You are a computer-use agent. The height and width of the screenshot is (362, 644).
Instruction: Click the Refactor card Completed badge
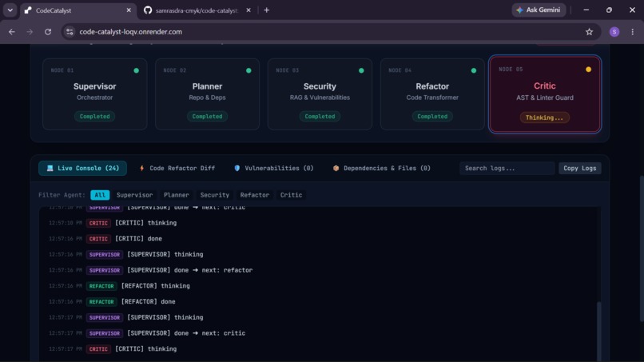[x=432, y=117]
